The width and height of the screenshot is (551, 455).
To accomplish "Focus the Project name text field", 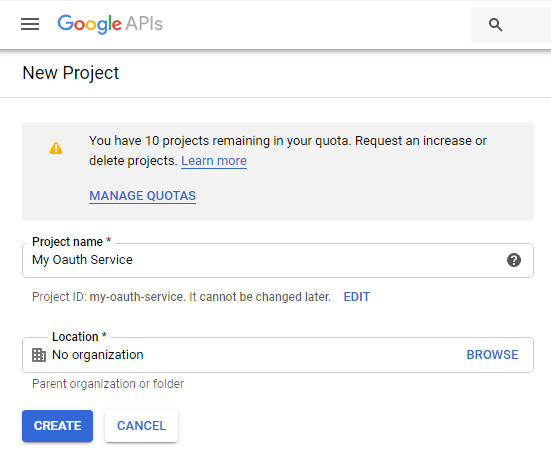I will [278, 260].
